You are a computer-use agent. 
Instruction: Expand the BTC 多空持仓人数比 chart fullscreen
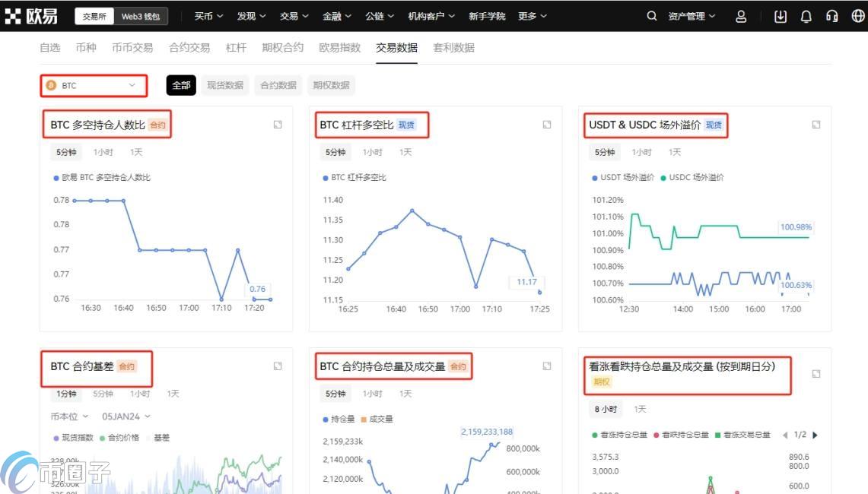278,125
